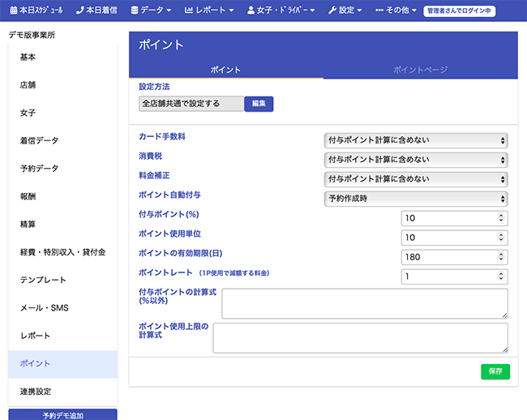Screen dimensions: 527x420
Task: Select 基本 in the sidebar
Action: tap(63, 57)
